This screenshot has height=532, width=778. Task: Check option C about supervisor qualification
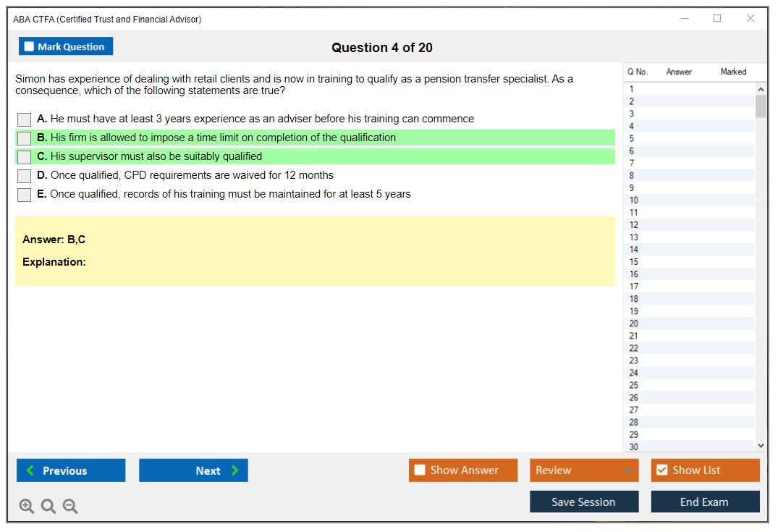[25, 157]
